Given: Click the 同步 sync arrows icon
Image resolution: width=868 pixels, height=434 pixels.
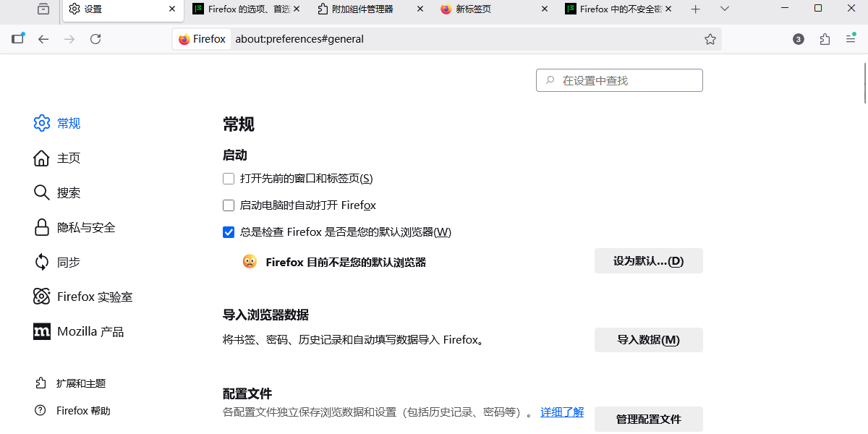Looking at the screenshot, I should click(x=42, y=262).
